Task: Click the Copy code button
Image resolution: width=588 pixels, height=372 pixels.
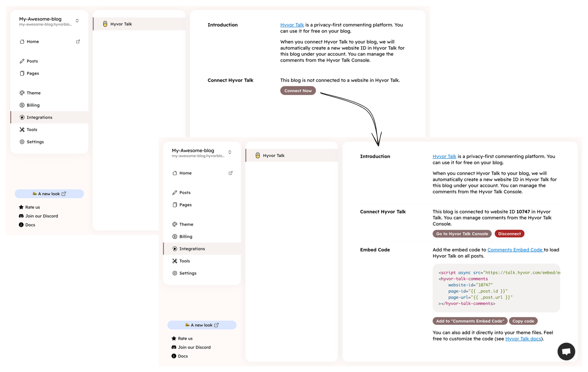Action: pyautogui.click(x=523, y=321)
